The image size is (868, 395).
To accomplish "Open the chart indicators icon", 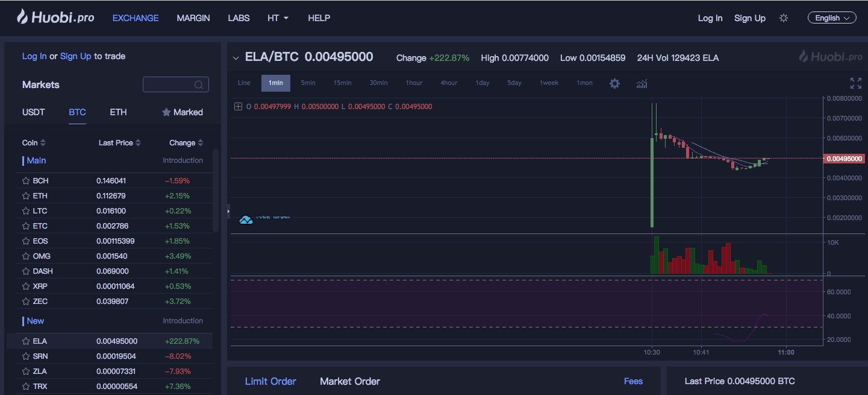I will point(642,83).
